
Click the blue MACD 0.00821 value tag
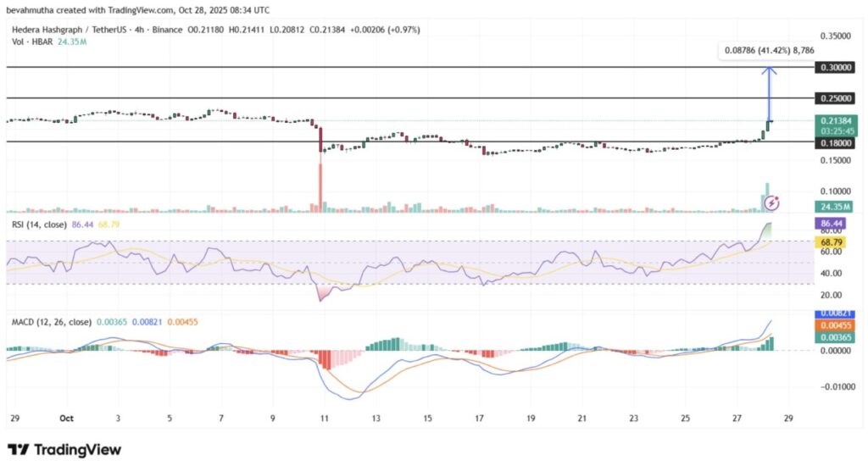(x=834, y=314)
